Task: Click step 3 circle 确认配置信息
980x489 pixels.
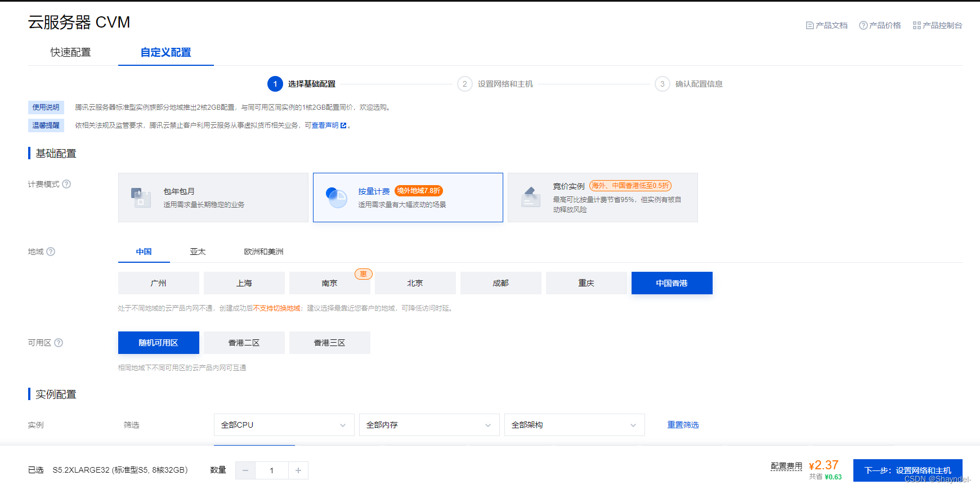Action: point(662,84)
